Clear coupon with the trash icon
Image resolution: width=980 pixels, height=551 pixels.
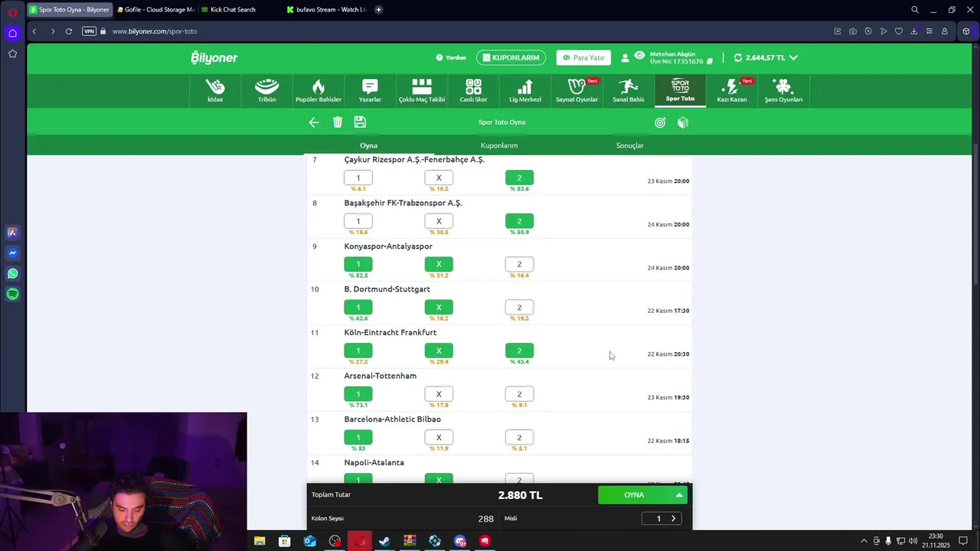click(338, 122)
